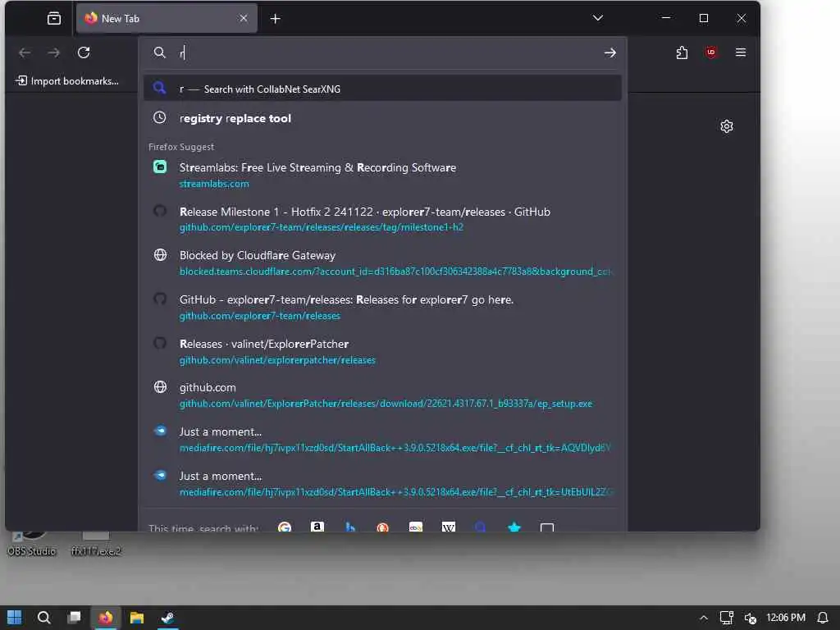840x630 pixels.
Task: Click the Streamlabs favicon in suggestions
Action: point(160,167)
